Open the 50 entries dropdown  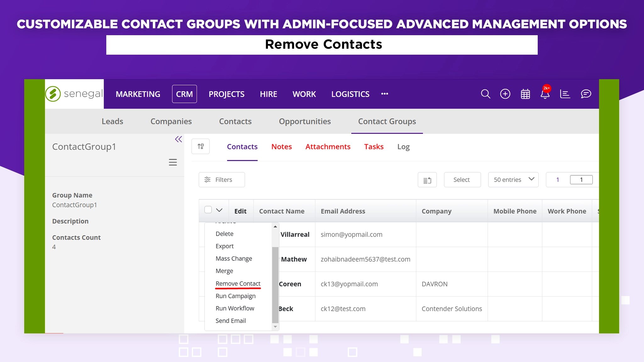tap(513, 180)
